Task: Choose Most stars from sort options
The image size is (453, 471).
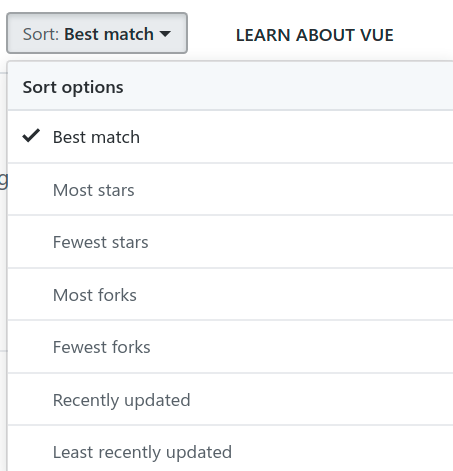Action: (x=230, y=189)
